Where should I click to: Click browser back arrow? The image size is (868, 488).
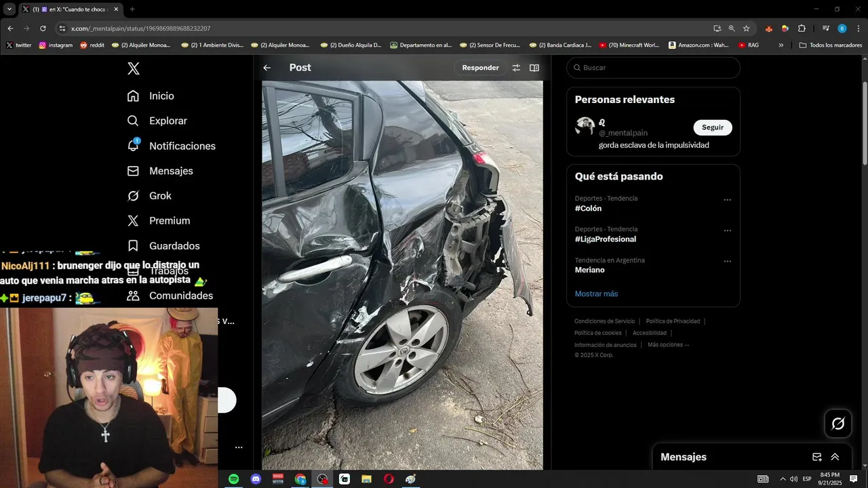pos(10,28)
